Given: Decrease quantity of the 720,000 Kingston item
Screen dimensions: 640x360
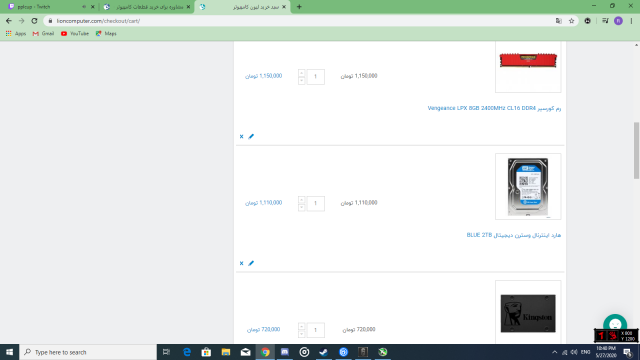Looking at the screenshot, I should (302, 334).
